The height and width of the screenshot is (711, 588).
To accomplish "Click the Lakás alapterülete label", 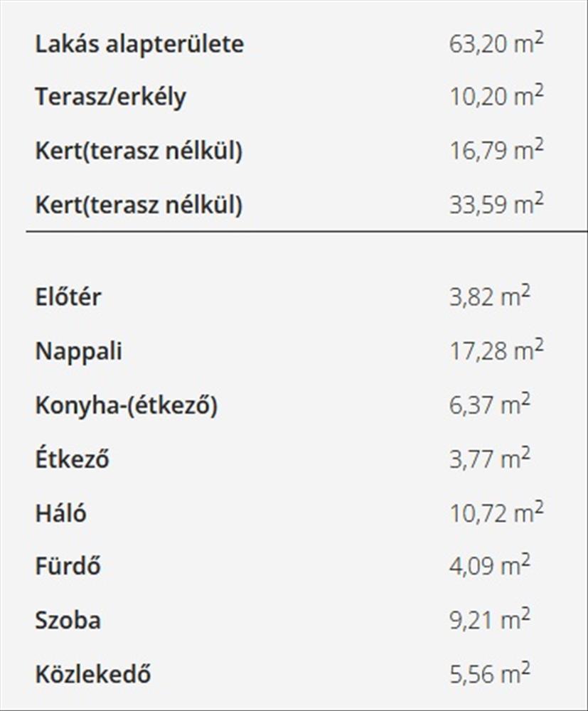I will (x=139, y=44).
